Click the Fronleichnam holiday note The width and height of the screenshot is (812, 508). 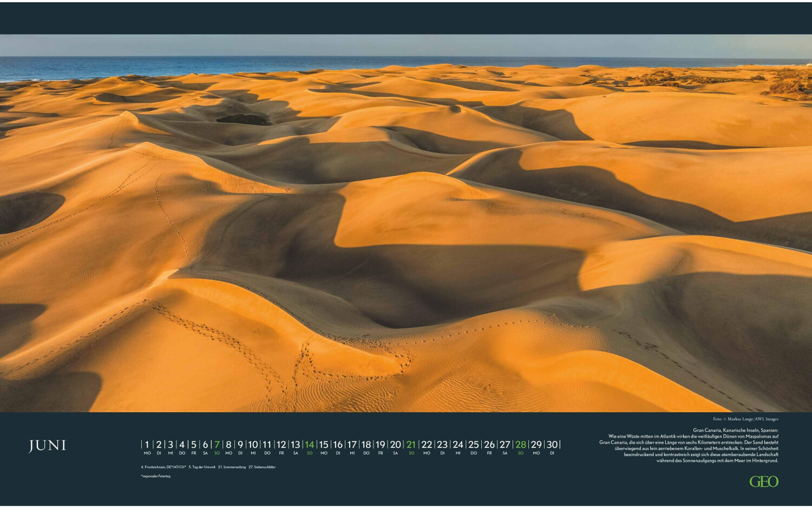point(163,467)
